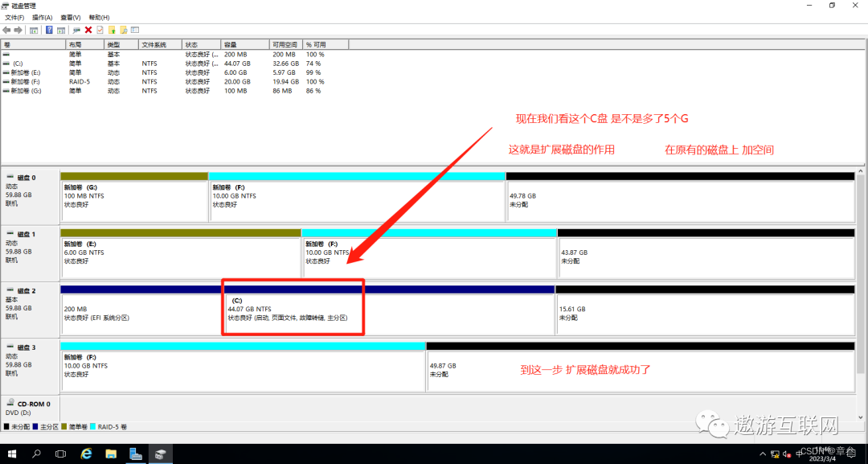The width and height of the screenshot is (868, 464).
Task: Open the 查看(V) menu
Action: tap(70, 18)
